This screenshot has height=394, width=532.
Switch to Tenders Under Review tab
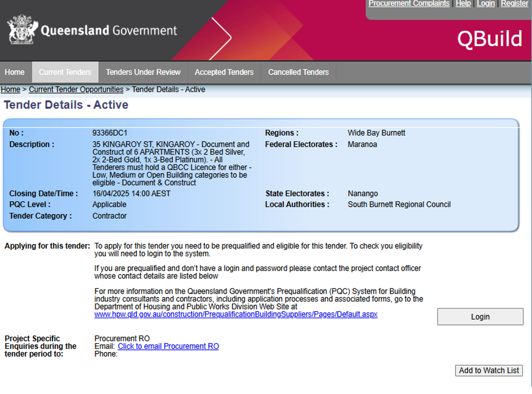point(143,72)
